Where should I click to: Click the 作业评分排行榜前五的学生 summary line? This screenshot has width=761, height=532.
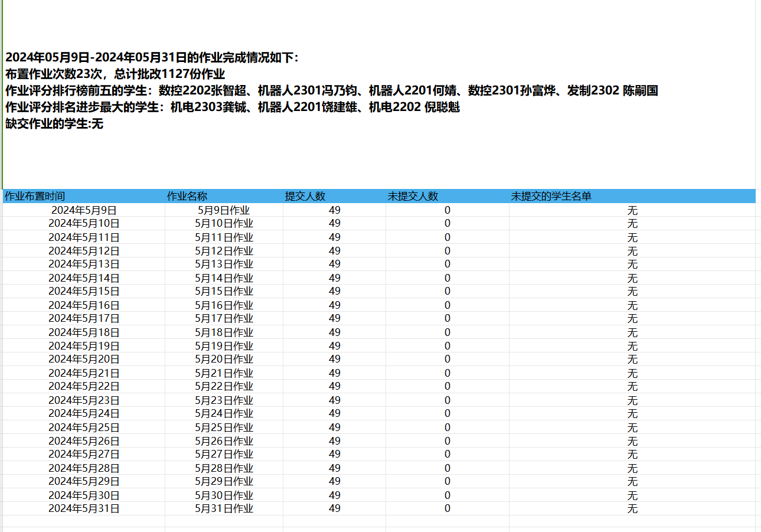[x=331, y=91]
